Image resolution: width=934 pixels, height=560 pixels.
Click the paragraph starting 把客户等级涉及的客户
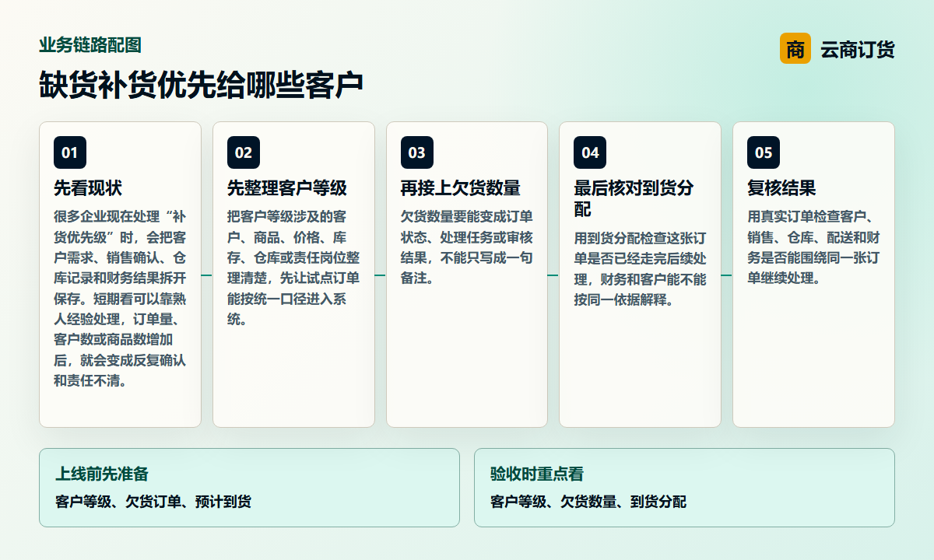point(293,268)
